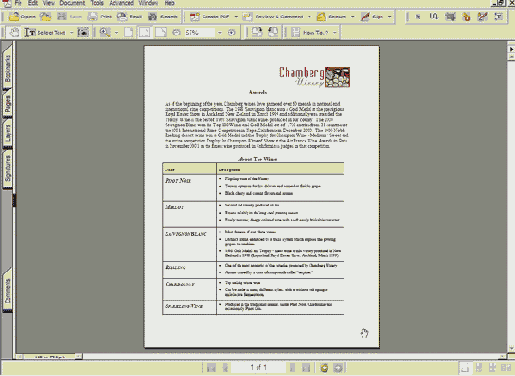Open the Comments navigation tab
Image resolution: width=515 pixels, height=376 pixels.
[7, 291]
